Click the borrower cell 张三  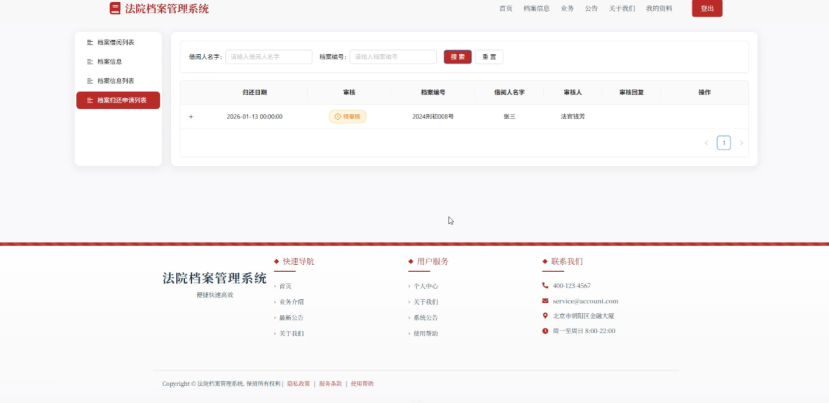tap(509, 117)
